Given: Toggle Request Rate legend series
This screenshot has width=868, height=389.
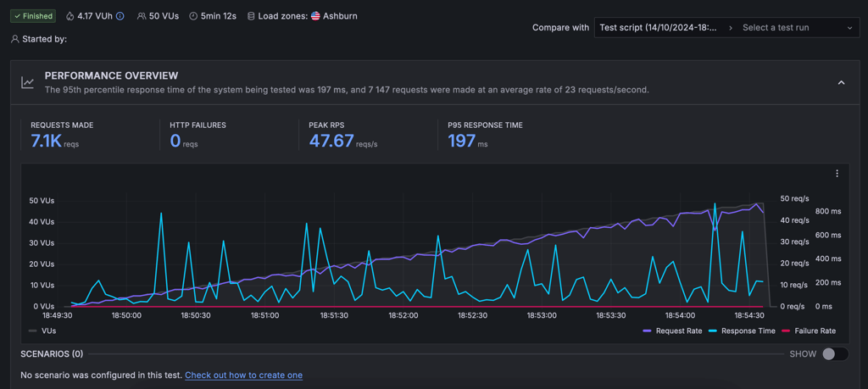Looking at the screenshot, I should pos(672,331).
